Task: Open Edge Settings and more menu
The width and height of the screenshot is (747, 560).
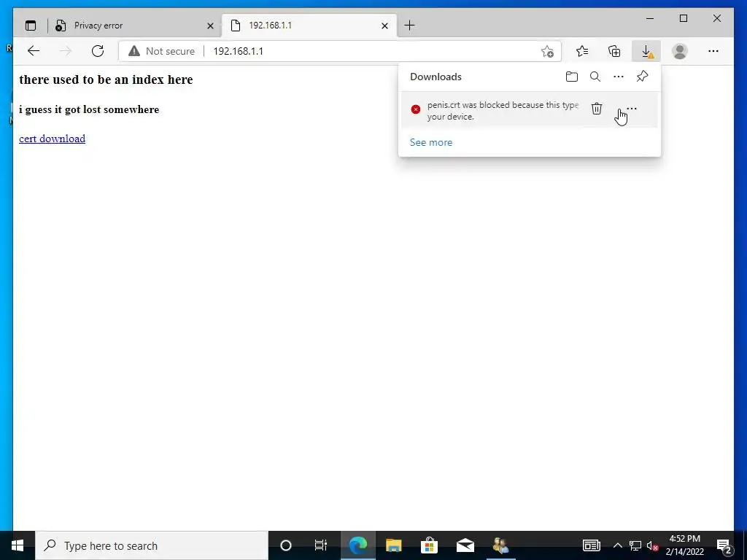Action: [x=713, y=51]
